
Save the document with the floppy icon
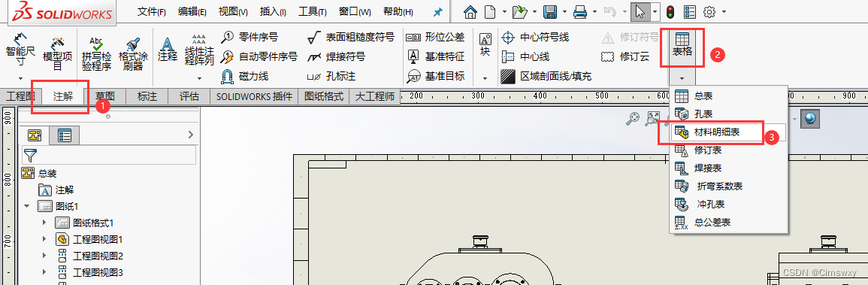coord(549,11)
